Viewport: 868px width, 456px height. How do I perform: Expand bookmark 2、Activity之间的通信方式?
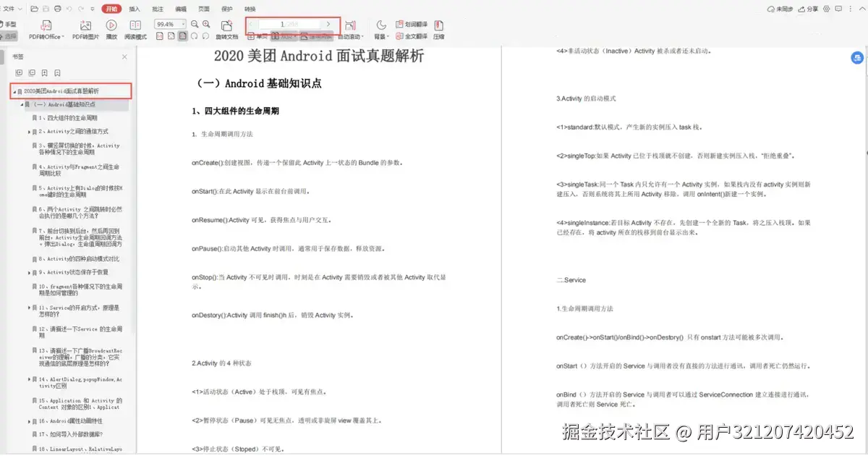point(29,132)
